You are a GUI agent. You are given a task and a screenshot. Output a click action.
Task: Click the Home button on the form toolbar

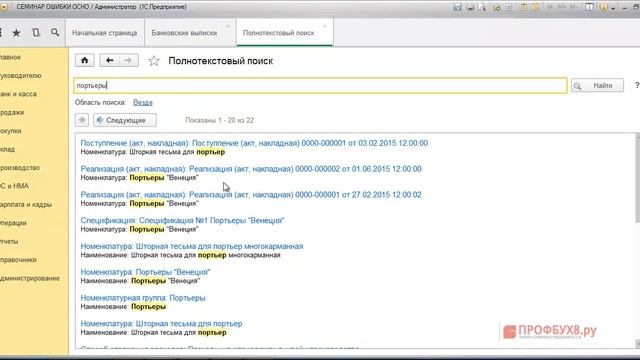(84, 60)
